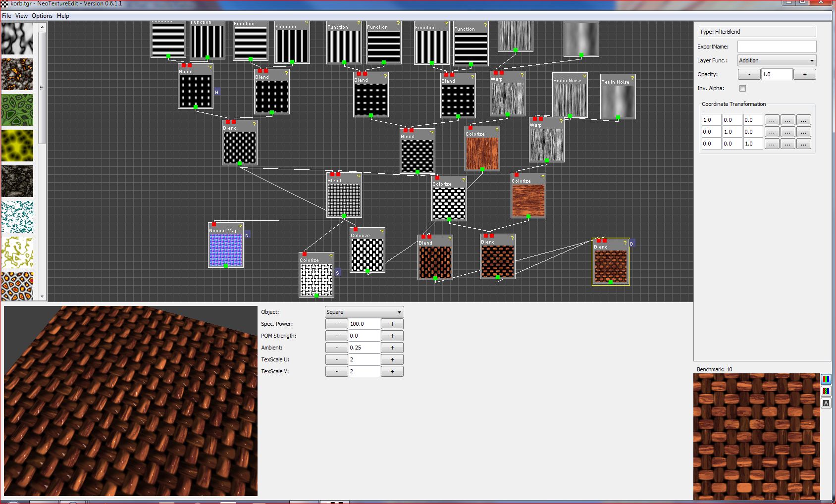Toggle the Inv. Alpha checkbox
Viewport: 836px width, 504px height.
742,89
